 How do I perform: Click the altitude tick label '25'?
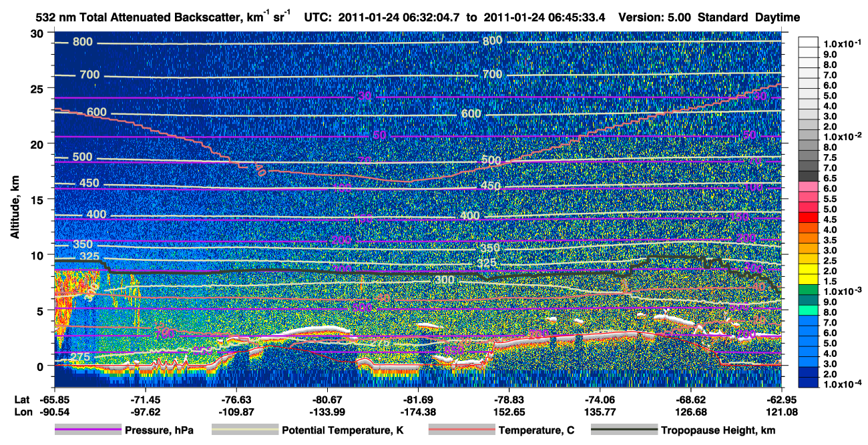pos(37,89)
